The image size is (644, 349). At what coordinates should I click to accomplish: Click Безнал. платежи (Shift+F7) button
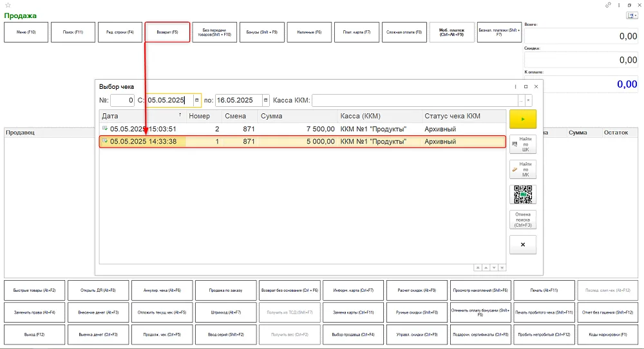(x=500, y=32)
